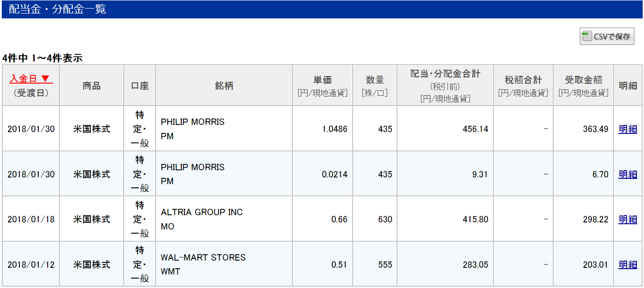This screenshot has height=288, width=644.
Task: Click the 2018/01/12 date cell
Action: (31, 265)
